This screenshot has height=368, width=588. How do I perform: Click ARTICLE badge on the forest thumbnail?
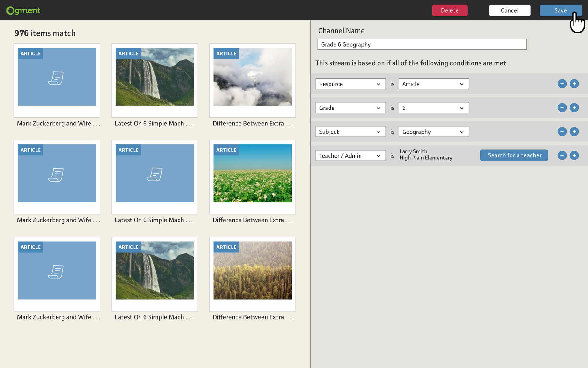pos(226,247)
